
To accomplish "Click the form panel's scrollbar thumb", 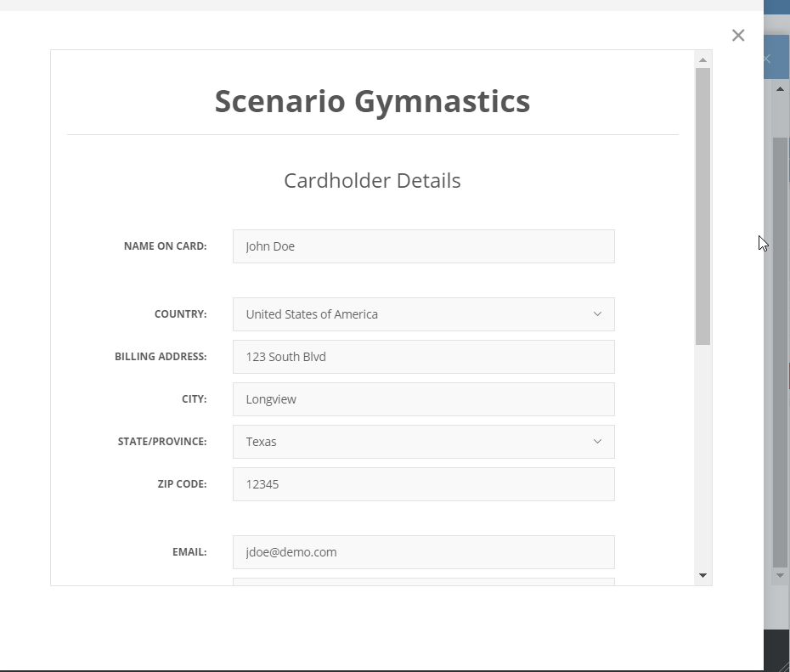I will tap(703, 206).
